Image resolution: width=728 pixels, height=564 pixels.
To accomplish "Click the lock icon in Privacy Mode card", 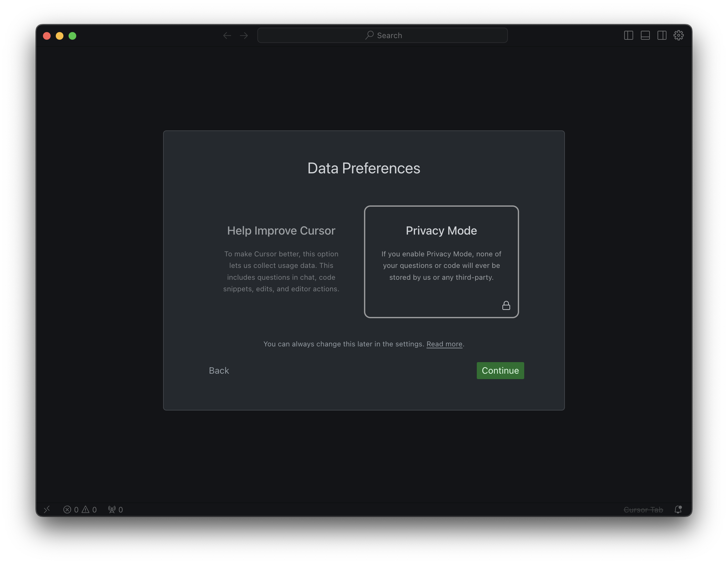I will (x=506, y=305).
